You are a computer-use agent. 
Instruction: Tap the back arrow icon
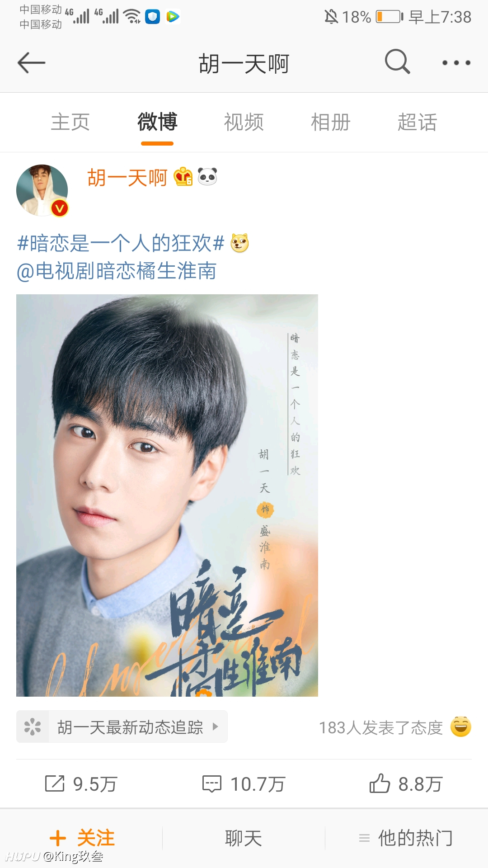point(31,63)
